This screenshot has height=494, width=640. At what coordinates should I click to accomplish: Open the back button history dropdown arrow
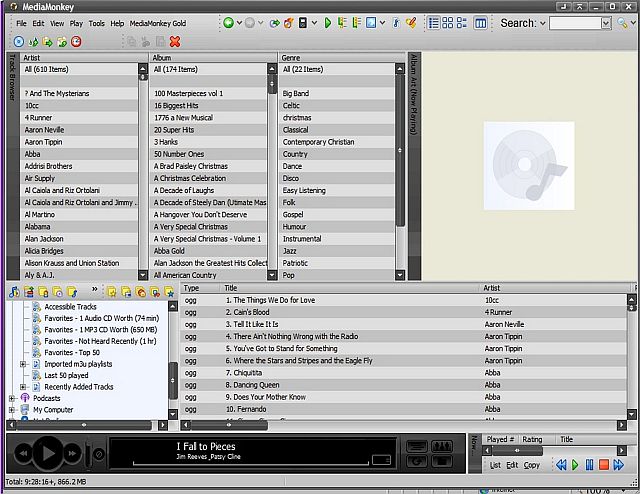239,23
